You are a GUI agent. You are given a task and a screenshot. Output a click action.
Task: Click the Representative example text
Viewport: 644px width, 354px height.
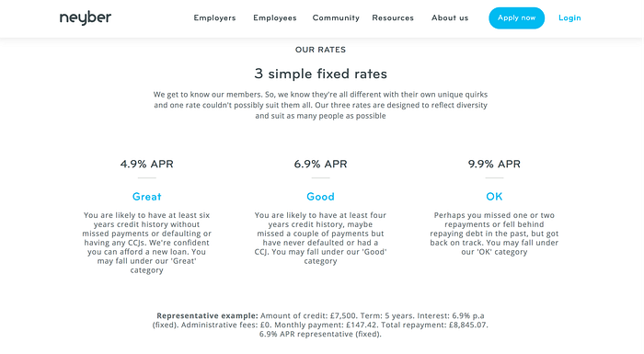pyautogui.click(x=320, y=325)
